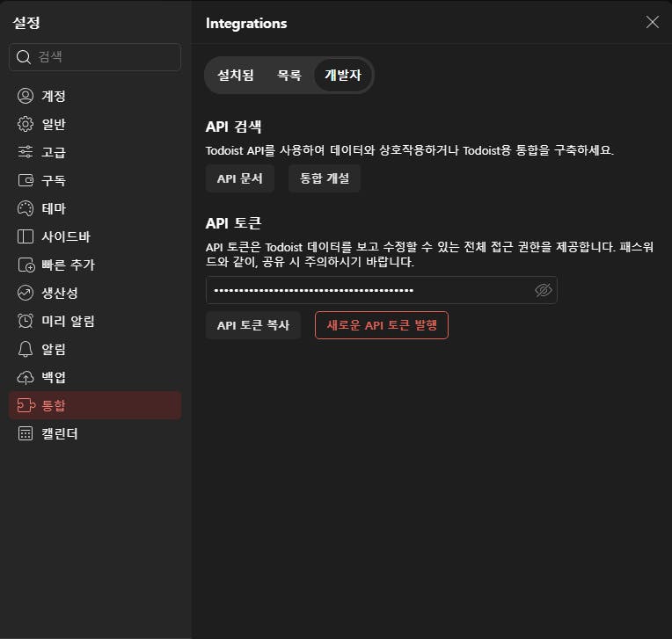Open 테마 settings
The width and height of the screenshot is (672, 639).
[95, 208]
